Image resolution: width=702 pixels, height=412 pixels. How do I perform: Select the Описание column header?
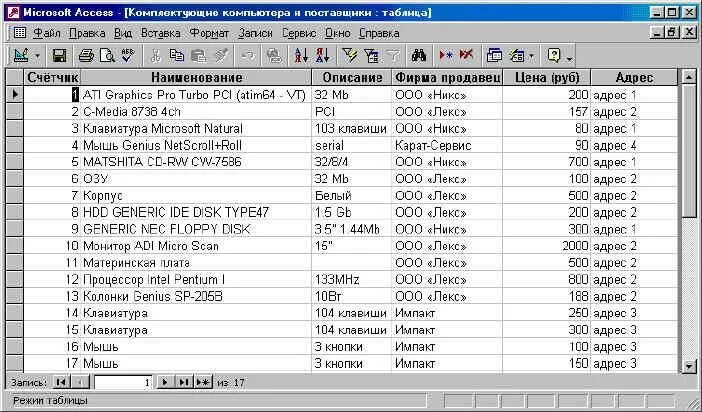[352, 77]
